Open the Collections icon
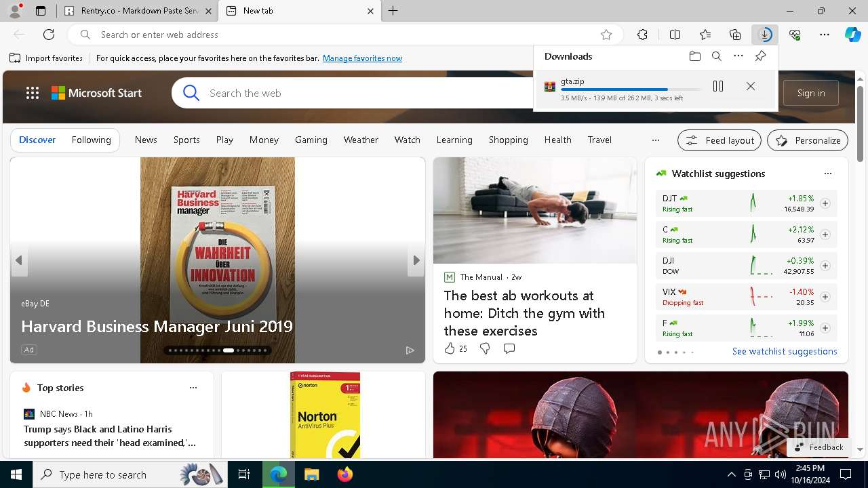 click(x=735, y=35)
